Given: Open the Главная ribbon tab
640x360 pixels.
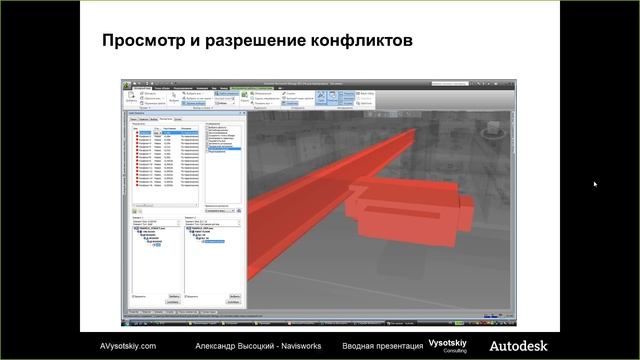Looking at the screenshot, I should (x=142, y=88).
